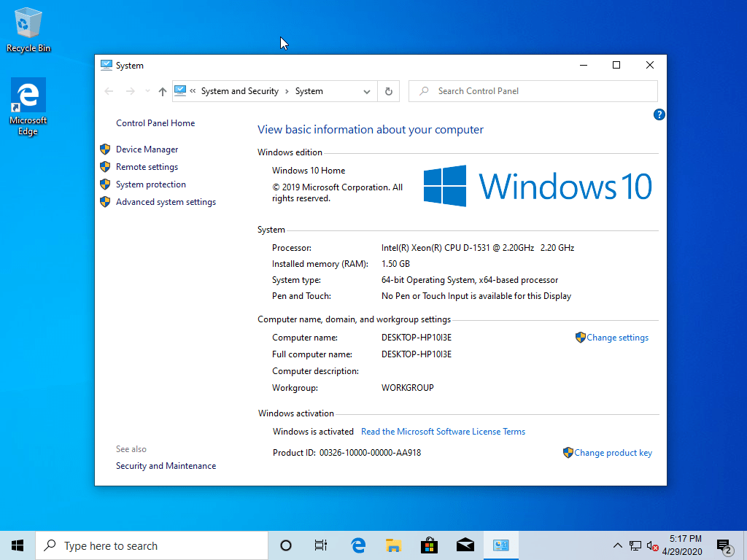
Task: Click the Device Manager shield icon
Action: pos(105,149)
